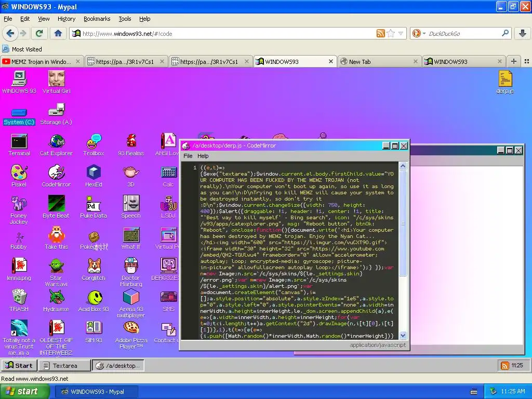Select the System (C:) drive icon
This screenshot has height=399, width=532.
click(19, 117)
